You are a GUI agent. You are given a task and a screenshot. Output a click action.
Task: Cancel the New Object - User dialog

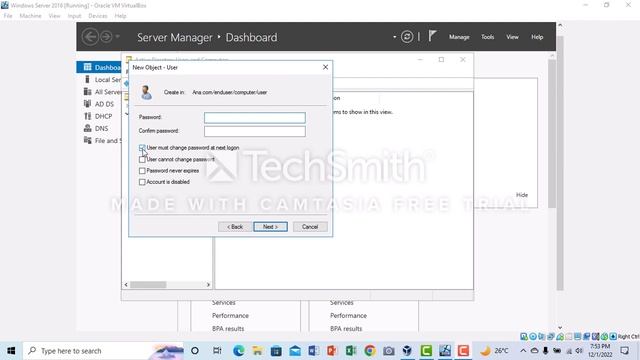[310, 227]
